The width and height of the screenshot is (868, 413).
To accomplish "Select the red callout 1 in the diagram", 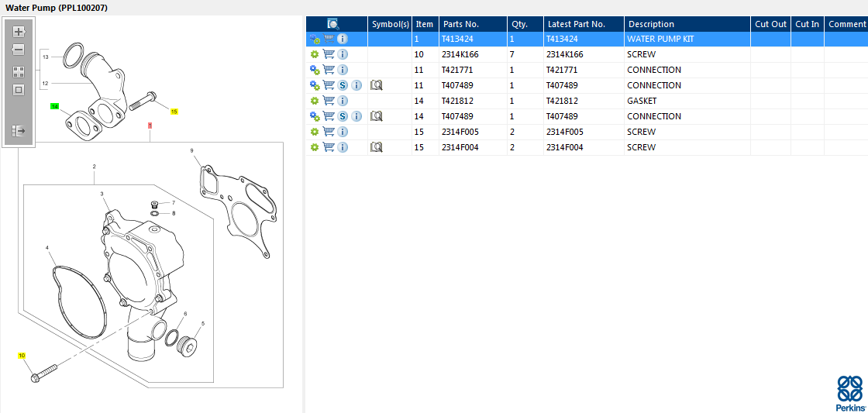I will pyautogui.click(x=150, y=126).
